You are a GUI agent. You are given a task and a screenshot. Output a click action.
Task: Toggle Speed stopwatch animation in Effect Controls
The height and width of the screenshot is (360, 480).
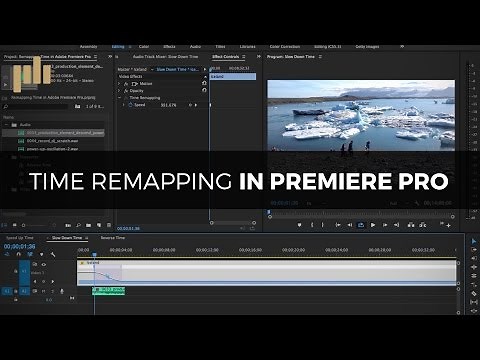point(130,105)
